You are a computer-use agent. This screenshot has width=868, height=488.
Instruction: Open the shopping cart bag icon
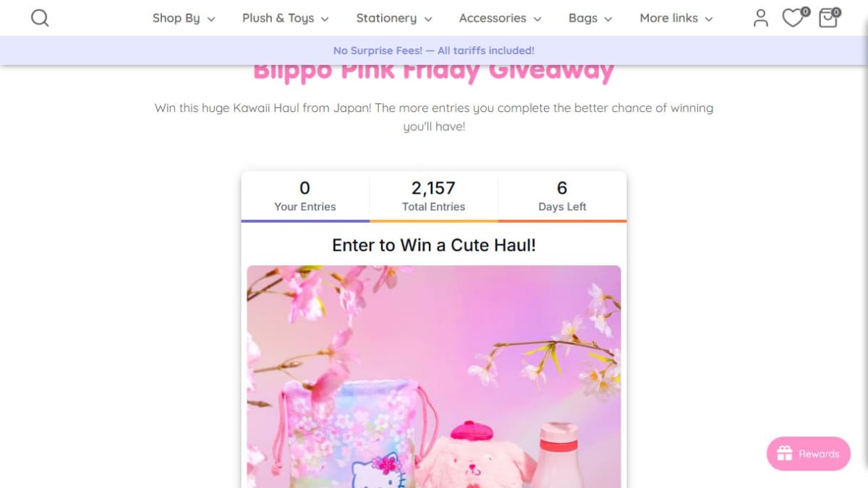tap(827, 19)
